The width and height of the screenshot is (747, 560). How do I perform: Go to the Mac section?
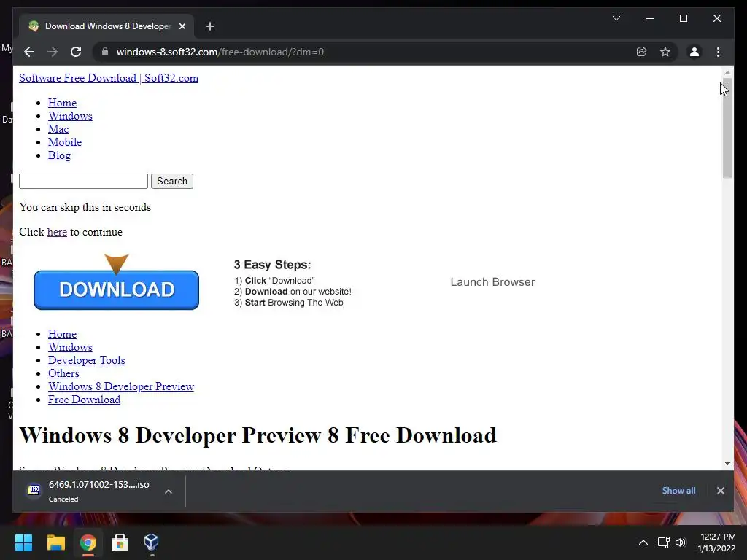pos(58,129)
